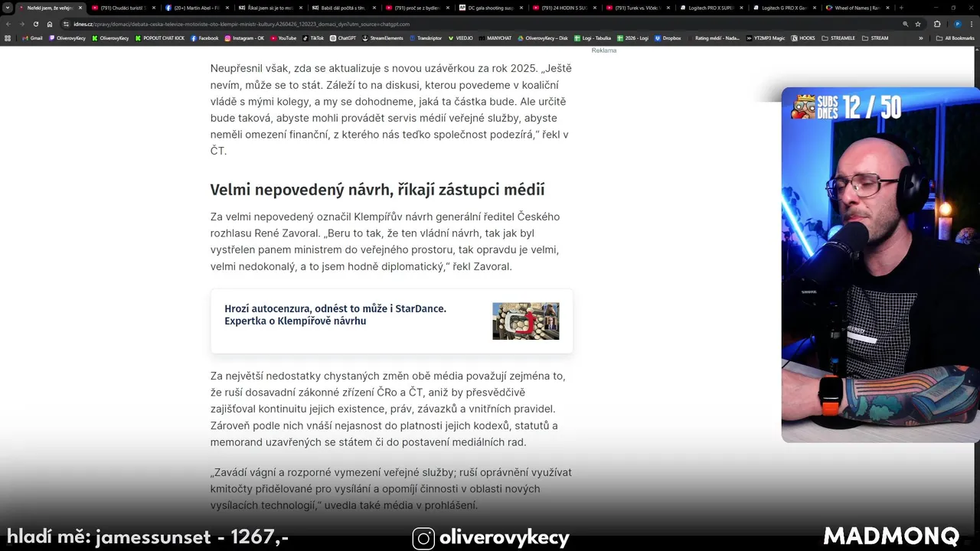Expand the STREAMELE bookmarks folder
The image size is (980, 551).
click(x=838, y=38)
